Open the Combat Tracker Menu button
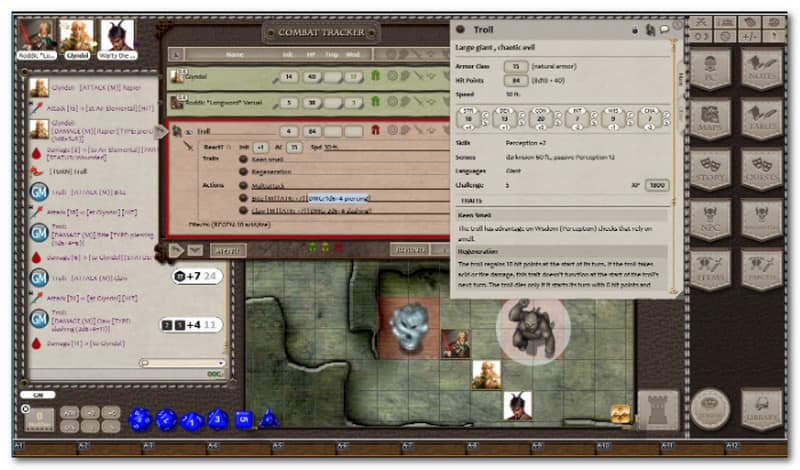Screen dimensions: 800x470 pos(228,251)
